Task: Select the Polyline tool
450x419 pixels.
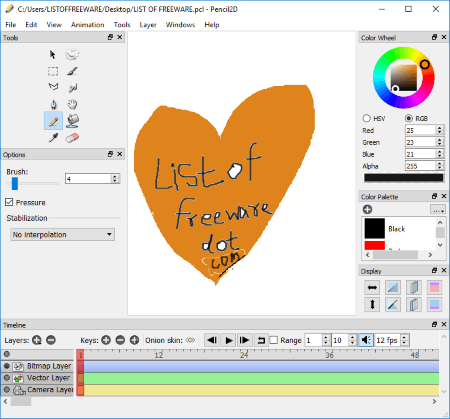Action: tap(53, 87)
